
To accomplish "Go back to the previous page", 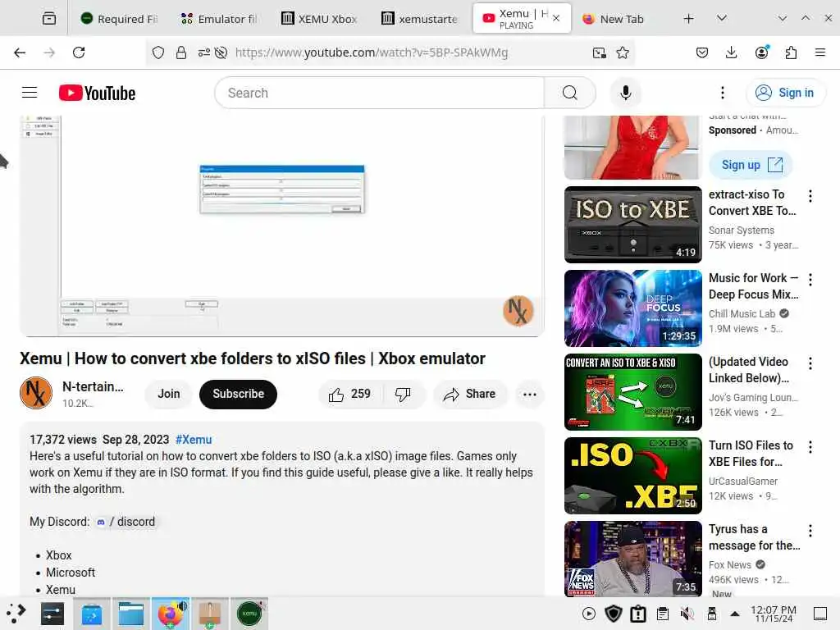I will [20, 52].
